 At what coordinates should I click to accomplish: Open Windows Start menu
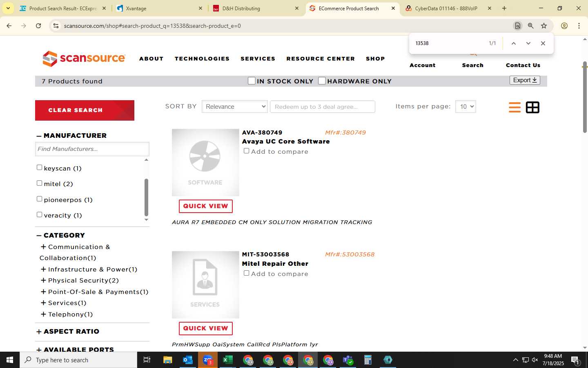click(x=10, y=360)
